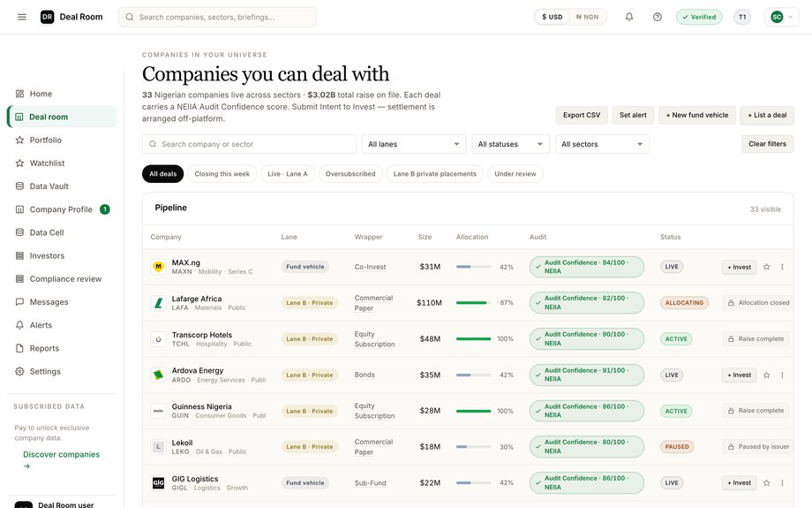Open Company Profile in sidebar
Image resolution: width=812 pixels, height=508 pixels.
click(61, 209)
